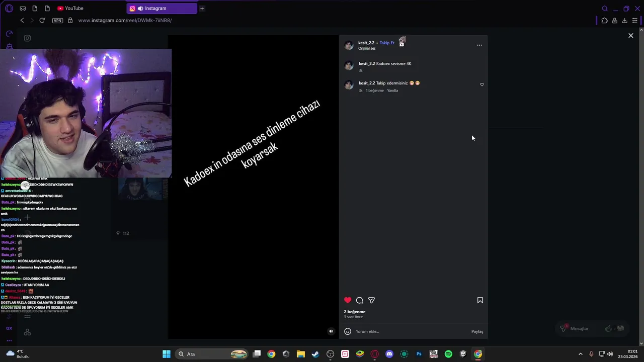Open the microphone tray indicator

tap(591, 354)
